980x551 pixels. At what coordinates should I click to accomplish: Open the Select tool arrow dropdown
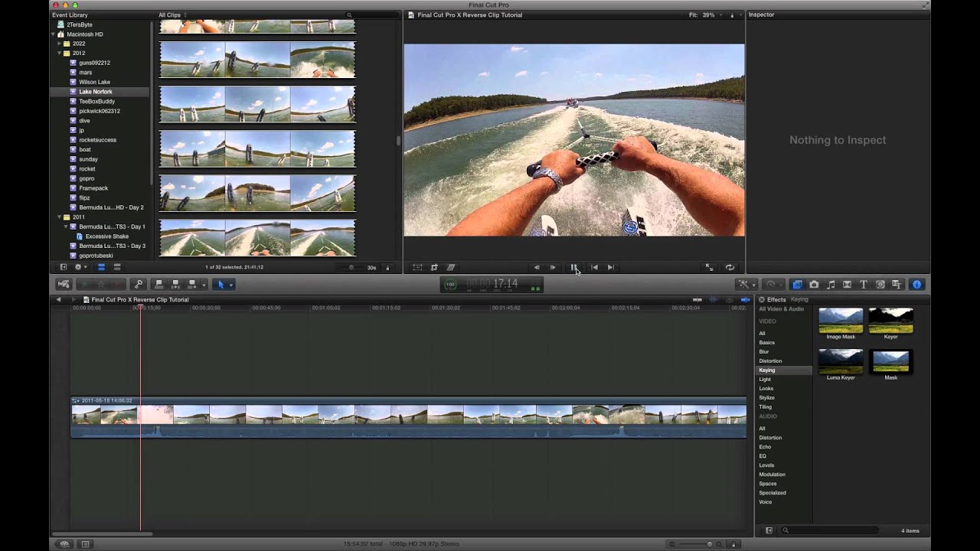coord(224,285)
